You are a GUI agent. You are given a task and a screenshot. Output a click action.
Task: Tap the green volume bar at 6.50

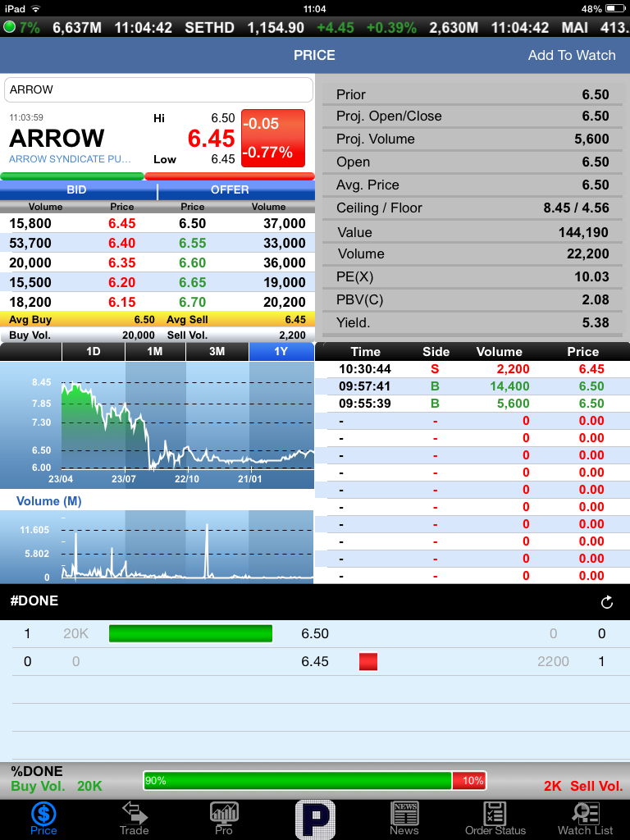click(x=190, y=633)
